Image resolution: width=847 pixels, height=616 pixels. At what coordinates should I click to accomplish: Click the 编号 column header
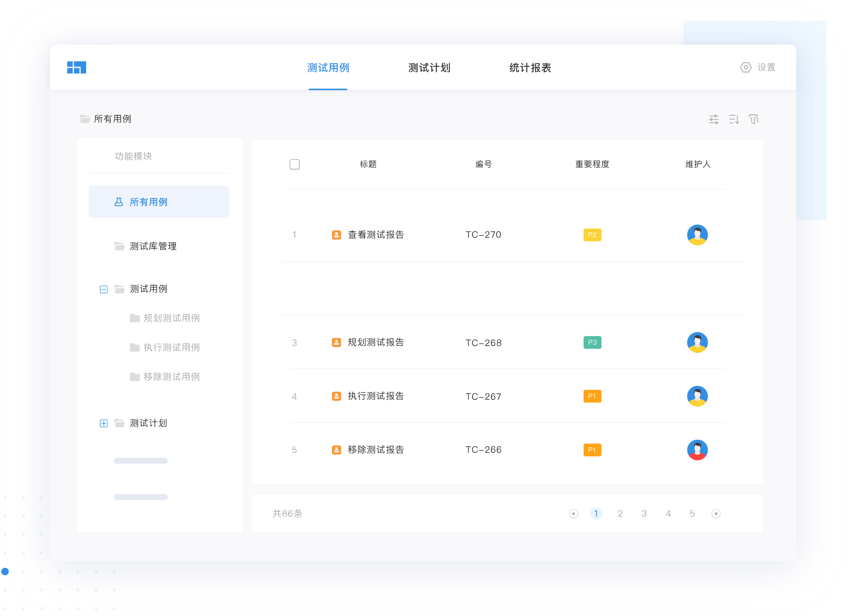484,164
